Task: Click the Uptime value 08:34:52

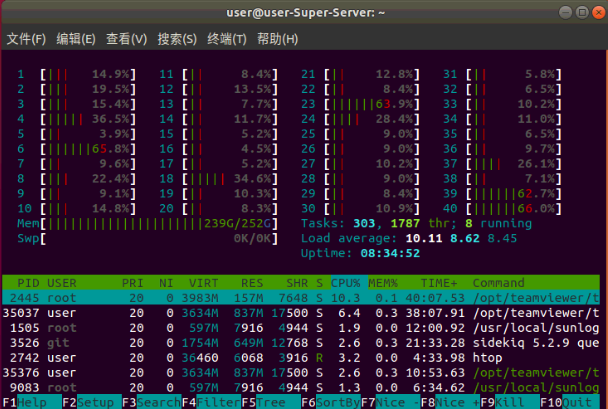Action: [390, 254]
